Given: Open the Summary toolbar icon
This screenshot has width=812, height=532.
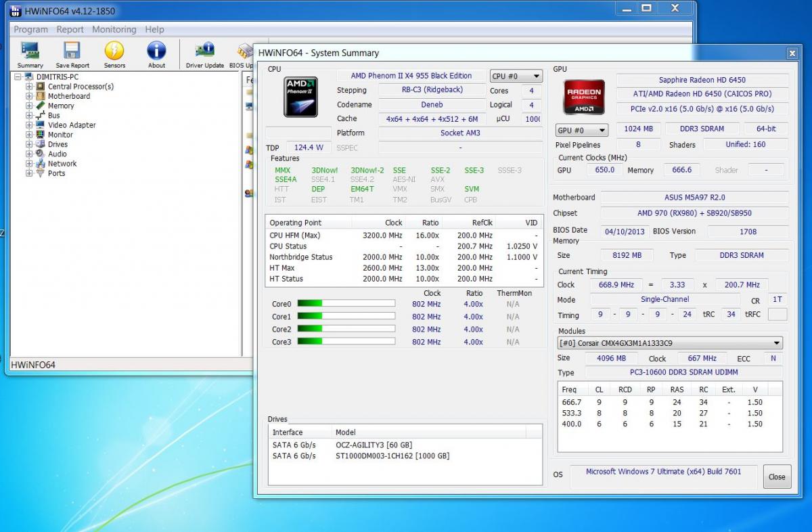Looking at the screenshot, I should [30, 51].
